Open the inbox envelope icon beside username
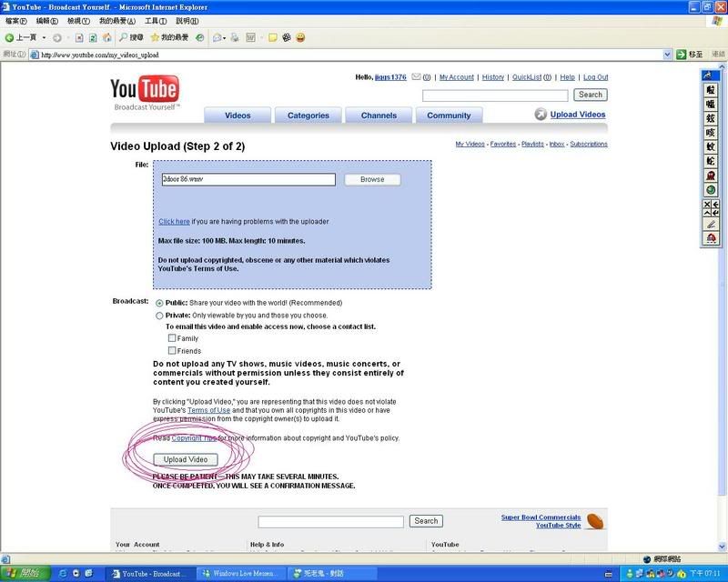 (417, 77)
